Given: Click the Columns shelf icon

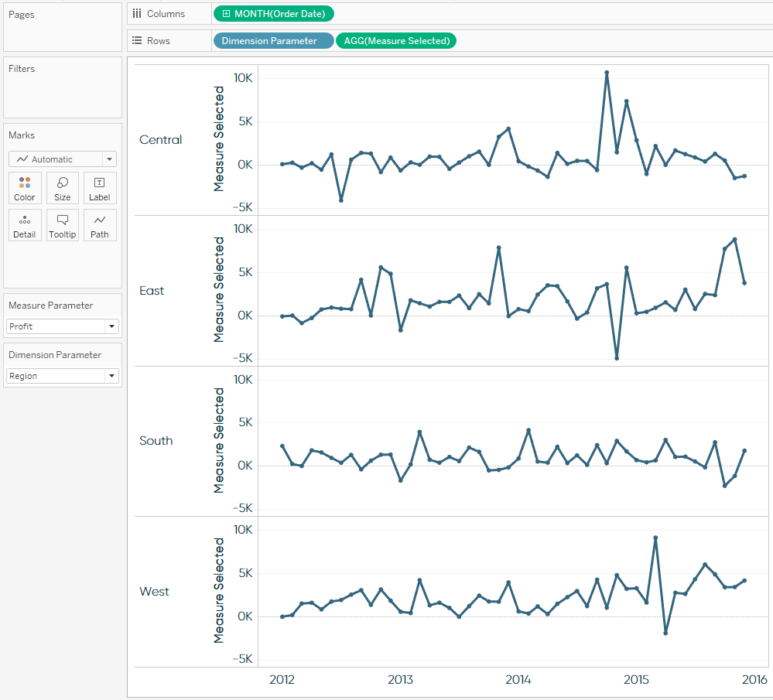Looking at the screenshot, I should [138, 13].
